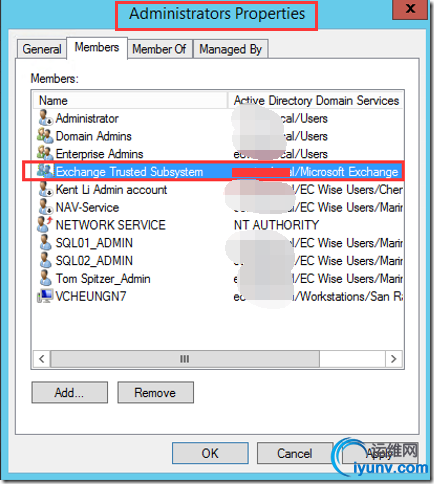
Task: Click the Active Directory Domain Services column header
Action: (316, 100)
